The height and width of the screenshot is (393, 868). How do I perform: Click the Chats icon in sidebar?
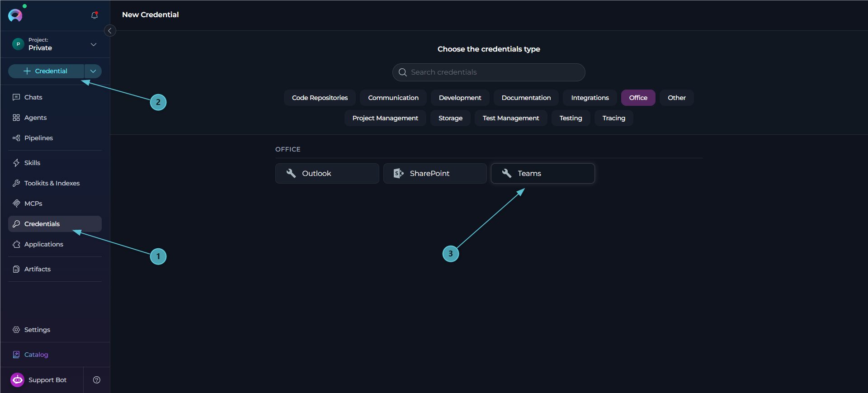pyautogui.click(x=16, y=97)
